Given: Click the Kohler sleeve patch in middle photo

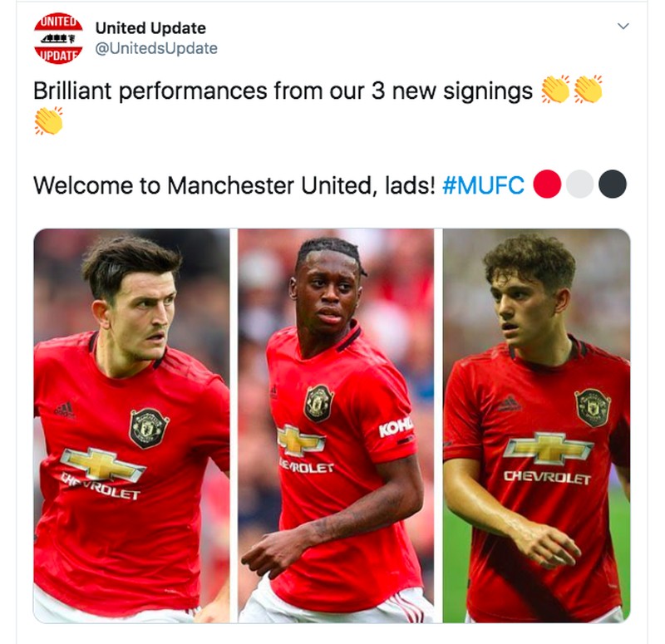Looking at the screenshot, I should pyautogui.click(x=396, y=427).
